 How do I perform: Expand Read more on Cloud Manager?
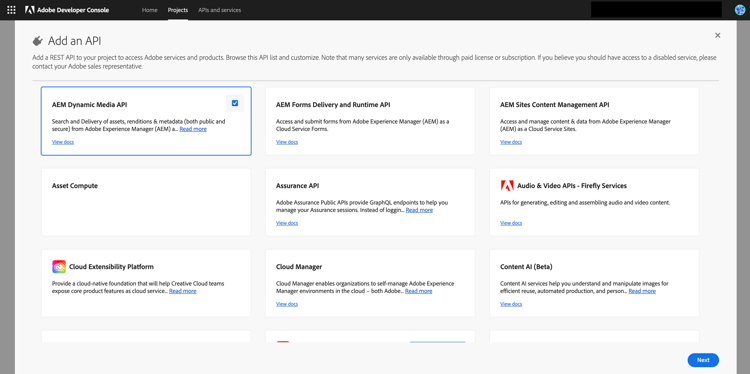coord(419,291)
